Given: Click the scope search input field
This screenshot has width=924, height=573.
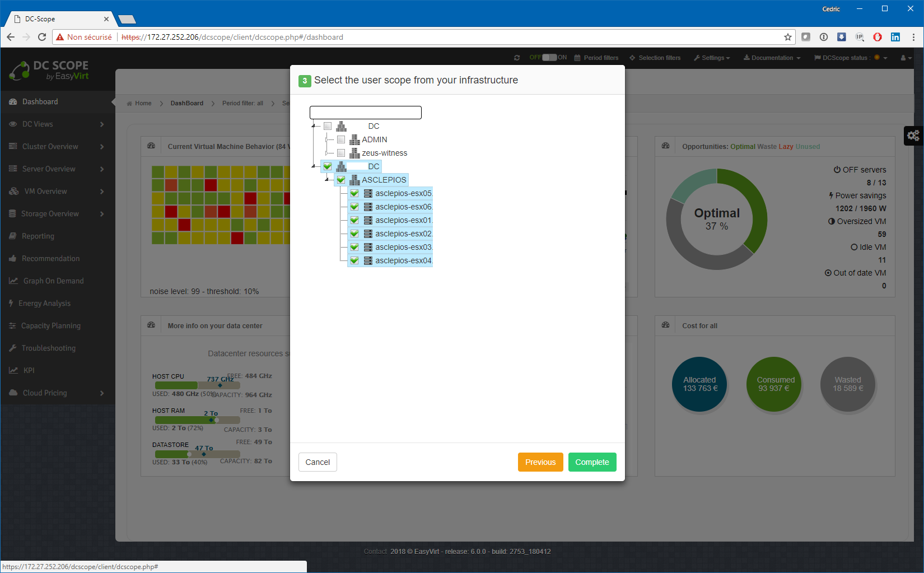Looking at the screenshot, I should [365, 113].
